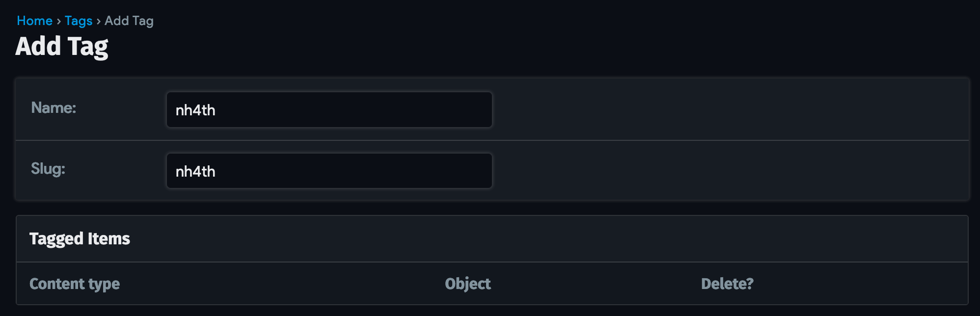Click the Object column header
Screen dimensions: 980x316
tap(467, 284)
